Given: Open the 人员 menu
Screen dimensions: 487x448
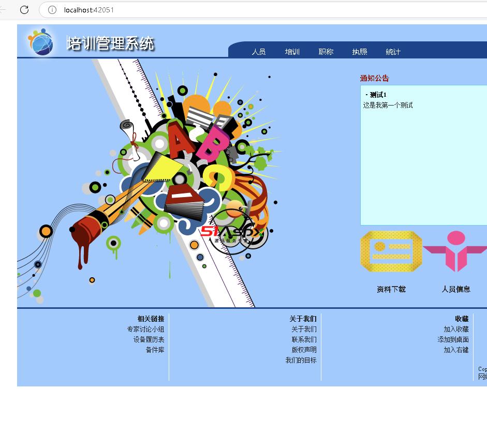Looking at the screenshot, I should point(258,52).
